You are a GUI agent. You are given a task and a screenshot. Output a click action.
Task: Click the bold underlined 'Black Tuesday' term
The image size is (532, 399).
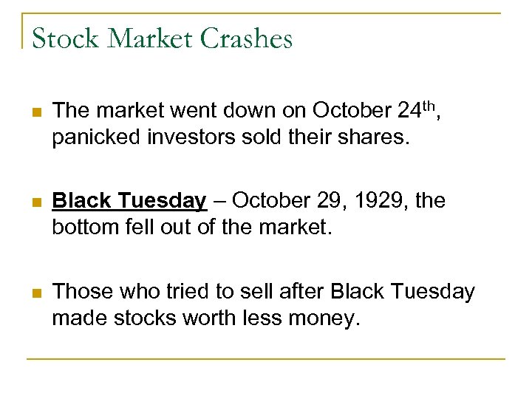pyautogui.click(x=130, y=200)
